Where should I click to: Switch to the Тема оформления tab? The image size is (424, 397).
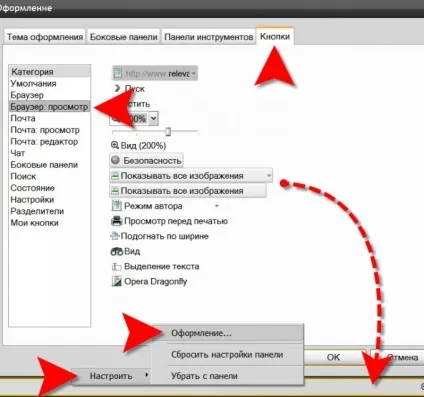[45, 37]
